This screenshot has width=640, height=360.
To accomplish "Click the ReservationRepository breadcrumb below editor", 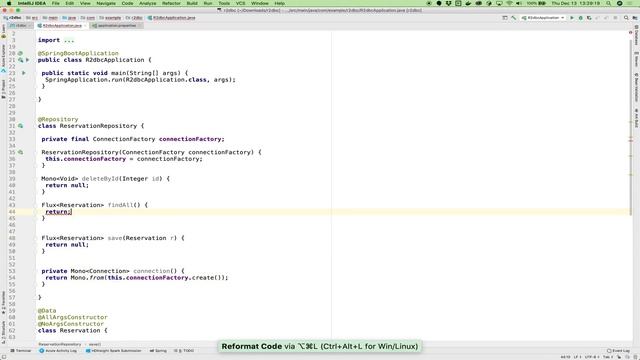I will click(x=60, y=344).
